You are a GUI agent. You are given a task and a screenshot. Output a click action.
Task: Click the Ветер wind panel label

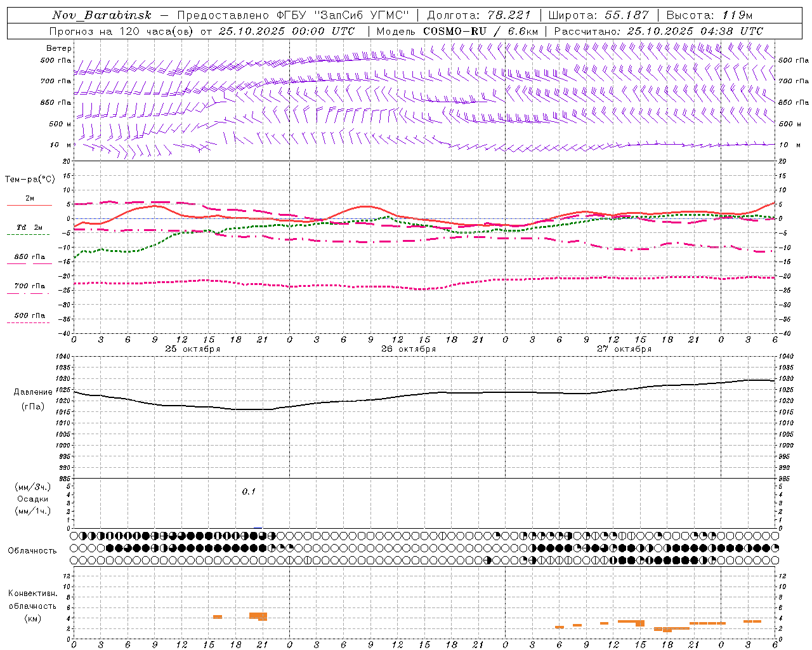pos(59,48)
